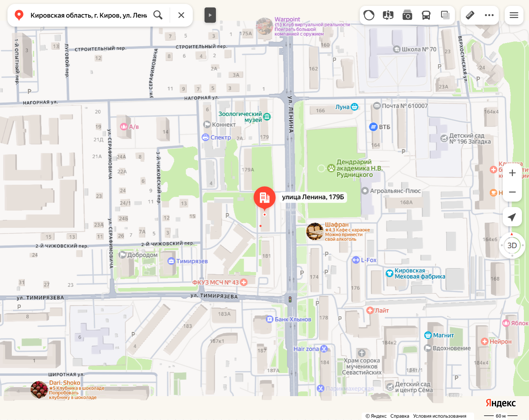Open the Шафран cafe photo thumbnail
This screenshot has height=420, width=529.
[315, 231]
